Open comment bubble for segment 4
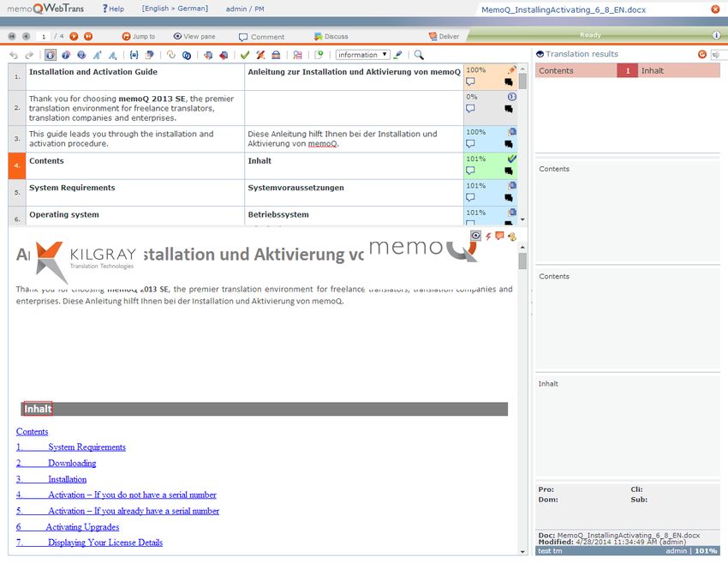 pos(470,171)
